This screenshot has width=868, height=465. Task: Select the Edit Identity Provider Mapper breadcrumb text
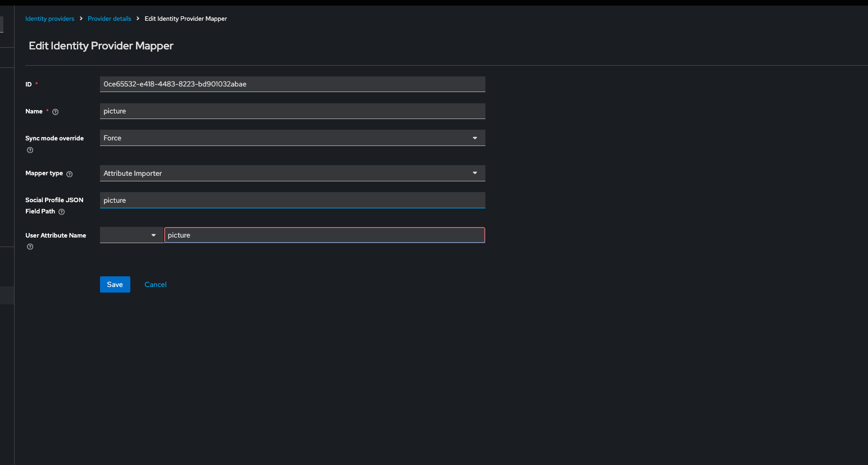click(186, 19)
